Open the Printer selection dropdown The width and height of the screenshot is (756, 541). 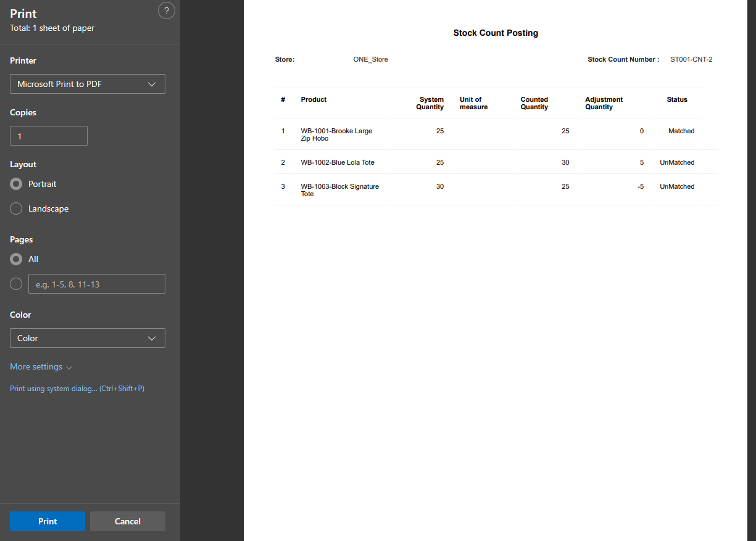coord(88,84)
